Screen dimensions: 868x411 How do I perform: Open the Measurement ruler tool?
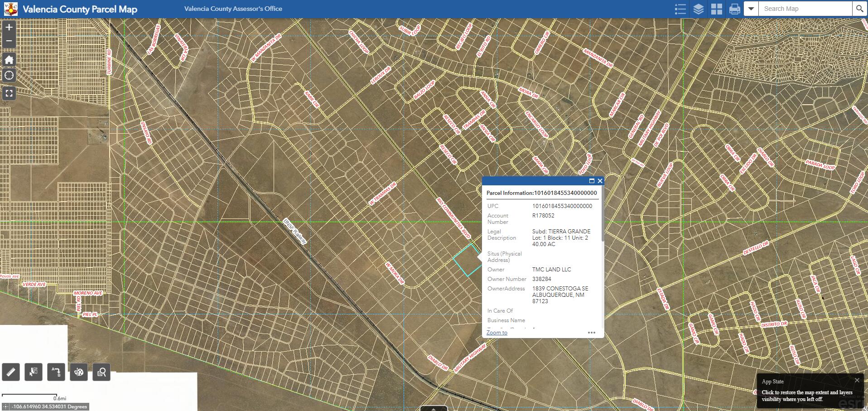click(x=11, y=372)
